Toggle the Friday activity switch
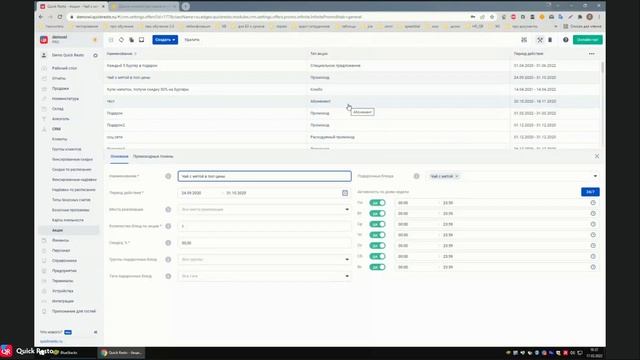640x360 pixels. click(x=377, y=246)
